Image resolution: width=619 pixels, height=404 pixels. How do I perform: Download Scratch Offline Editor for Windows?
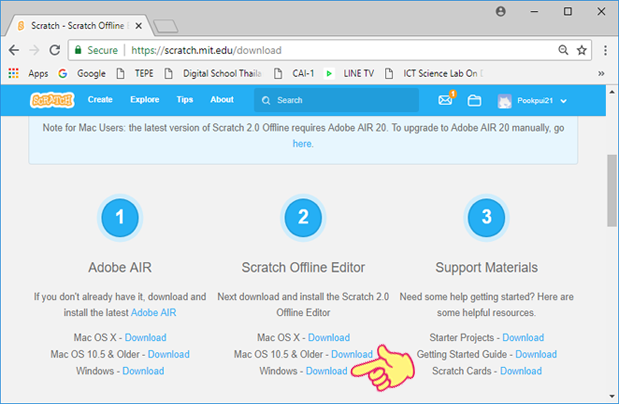(x=326, y=371)
